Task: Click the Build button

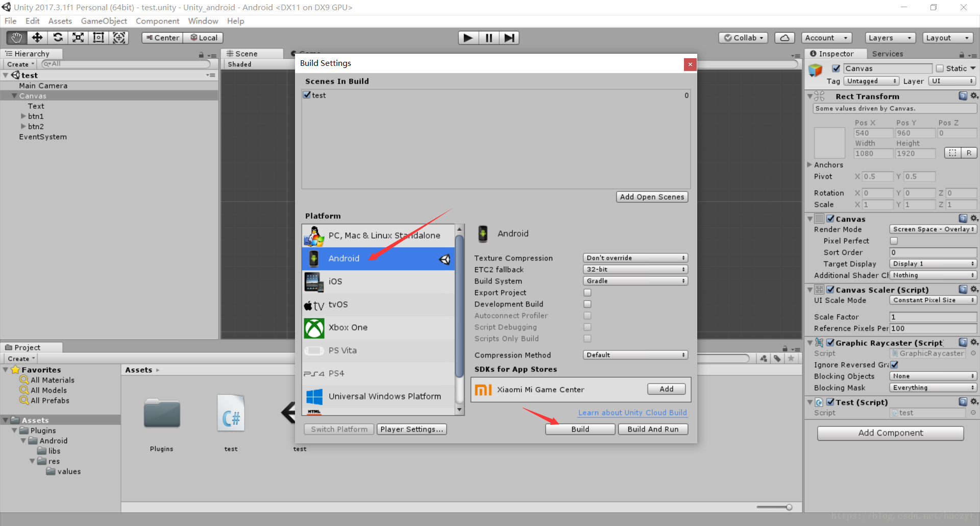Action: (x=580, y=429)
